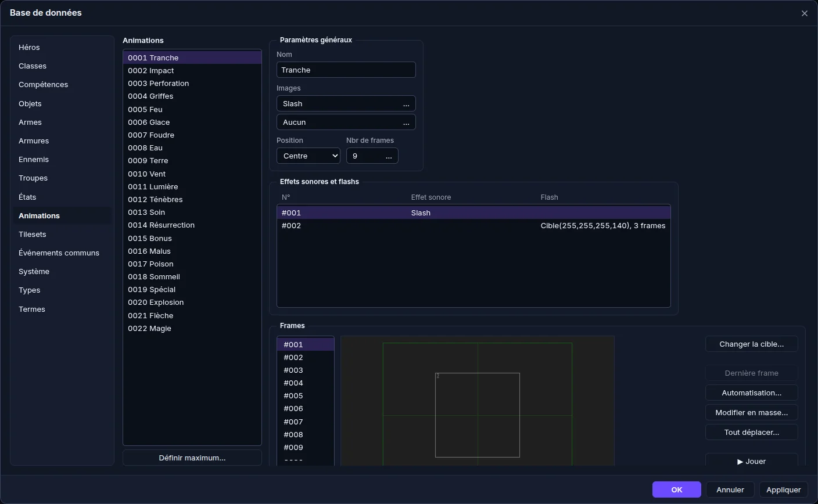Select animation 0012 Ténèbres

[x=192, y=199]
